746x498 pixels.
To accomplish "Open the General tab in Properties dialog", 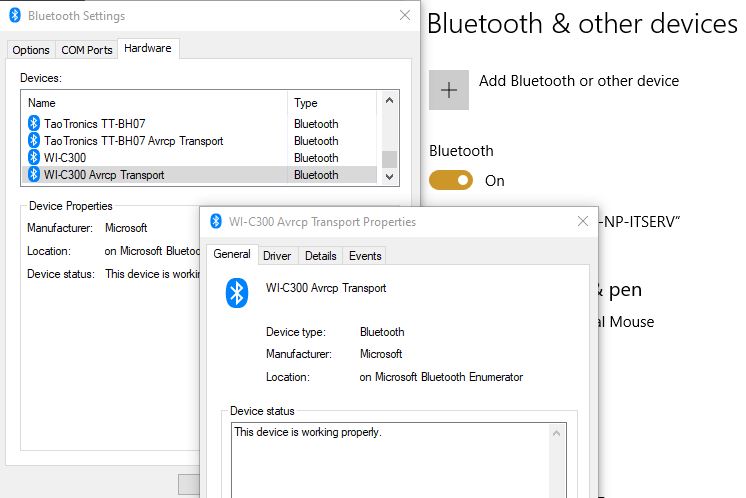I will [x=232, y=254].
